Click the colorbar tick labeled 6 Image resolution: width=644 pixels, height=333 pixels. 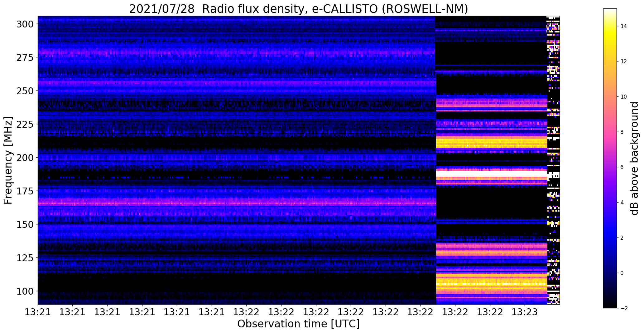622,167
